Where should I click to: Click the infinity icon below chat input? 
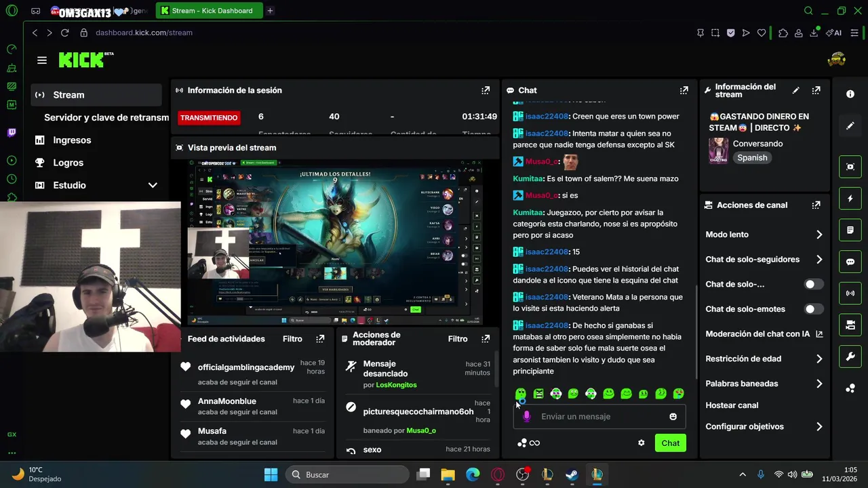[535, 443]
